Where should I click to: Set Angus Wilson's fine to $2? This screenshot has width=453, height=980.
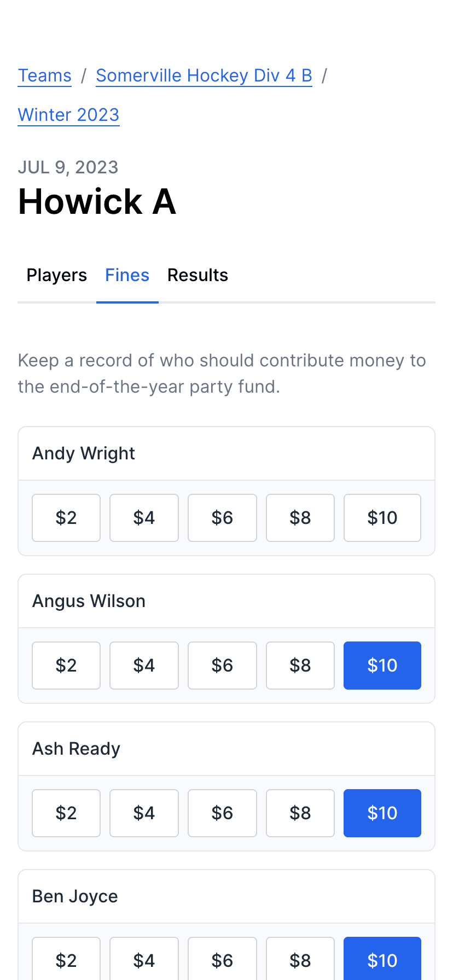[x=66, y=666]
